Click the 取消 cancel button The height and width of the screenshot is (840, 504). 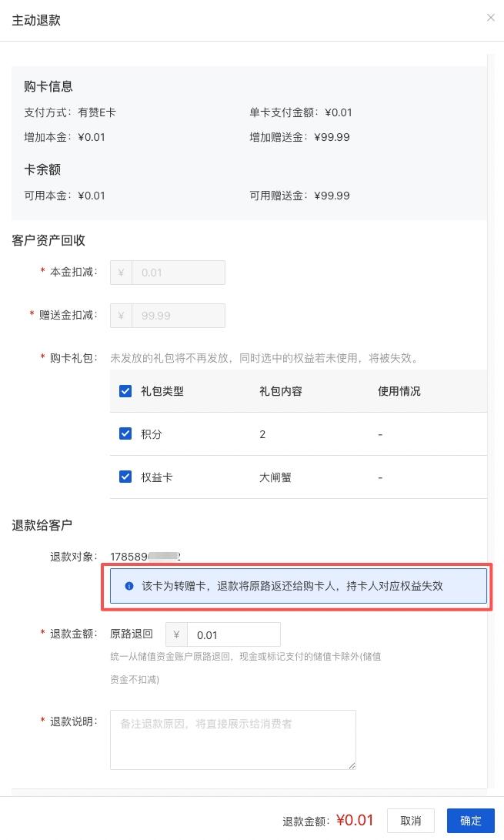coord(411,821)
